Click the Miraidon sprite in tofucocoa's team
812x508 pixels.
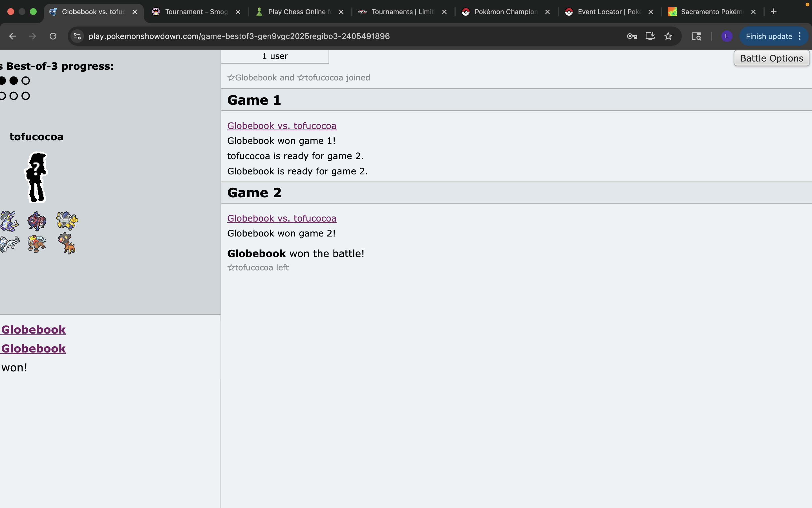click(9, 221)
